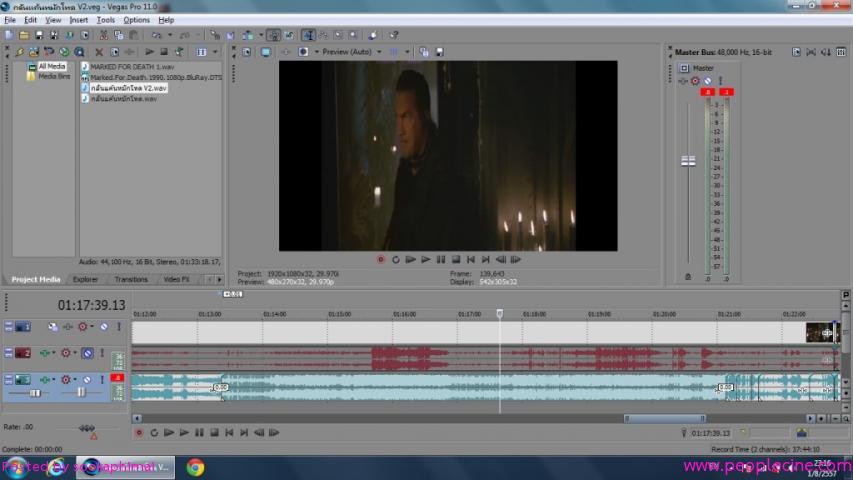Expand split-screen view options arrow

[317, 52]
